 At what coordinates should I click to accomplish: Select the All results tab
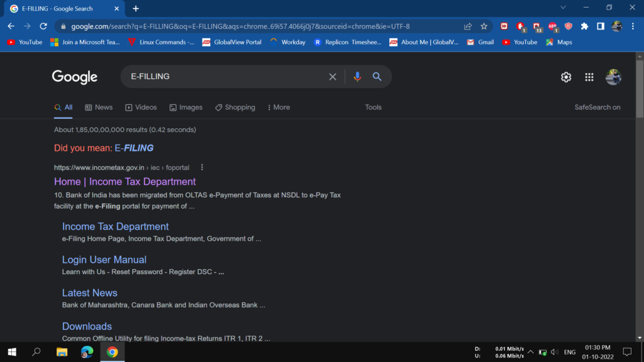click(x=64, y=107)
